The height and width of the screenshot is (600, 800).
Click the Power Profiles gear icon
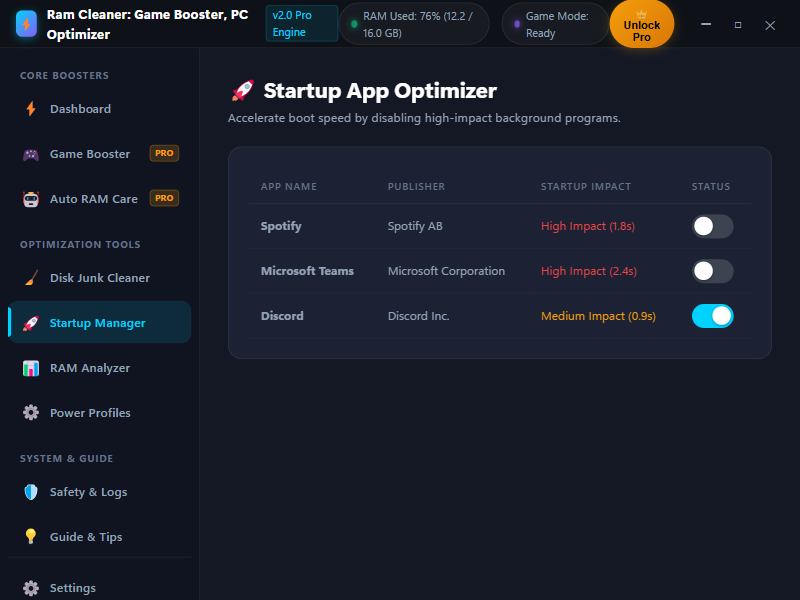pyautogui.click(x=31, y=413)
